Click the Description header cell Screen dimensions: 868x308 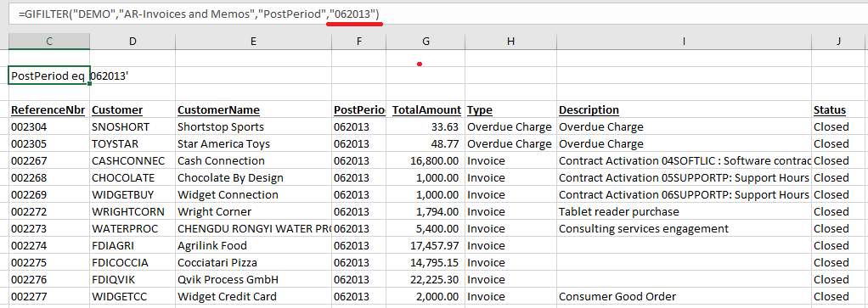click(x=684, y=109)
